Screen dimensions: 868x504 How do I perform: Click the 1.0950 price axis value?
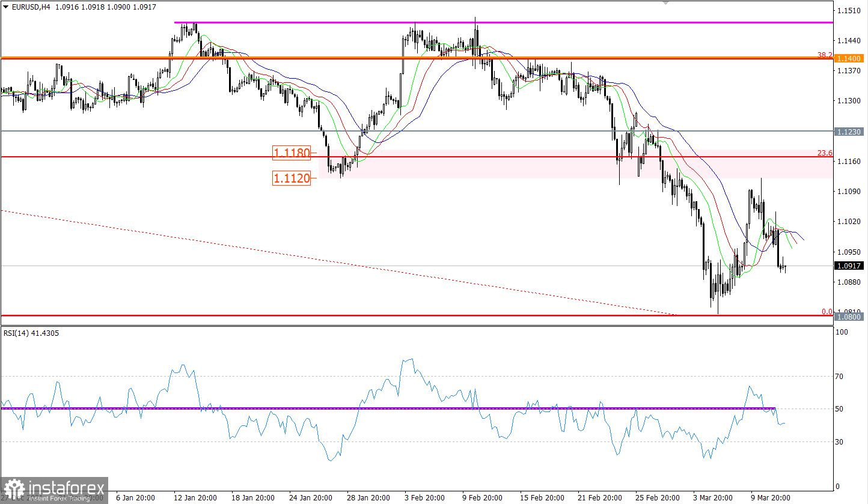coord(850,252)
